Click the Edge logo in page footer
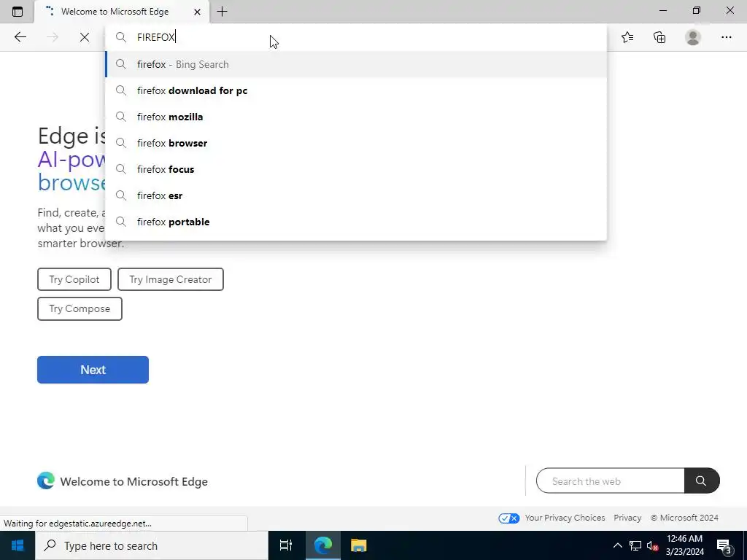This screenshot has width=747, height=560. pyautogui.click(x=46, y=481)
